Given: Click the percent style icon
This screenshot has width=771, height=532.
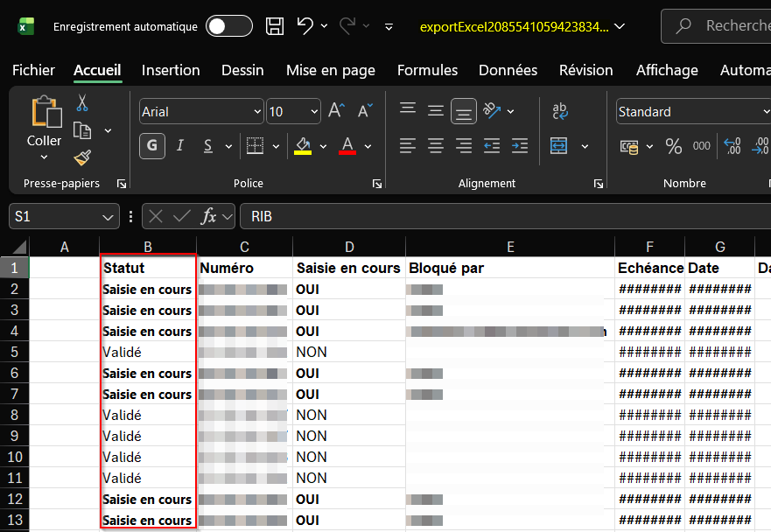Looking at the screenshot, I should 673,146.
